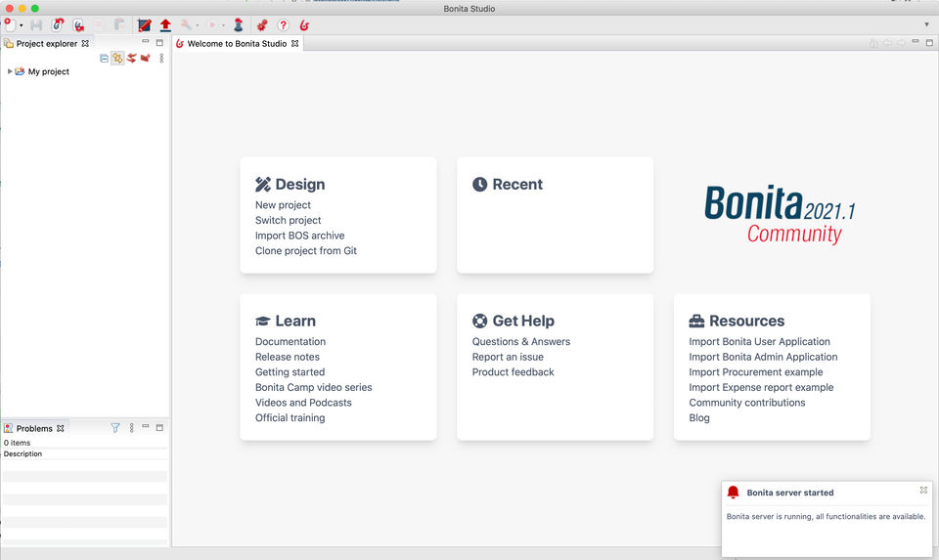Open the Documentation link
This screenshot has width=939, height=560.
pos(291,341)
